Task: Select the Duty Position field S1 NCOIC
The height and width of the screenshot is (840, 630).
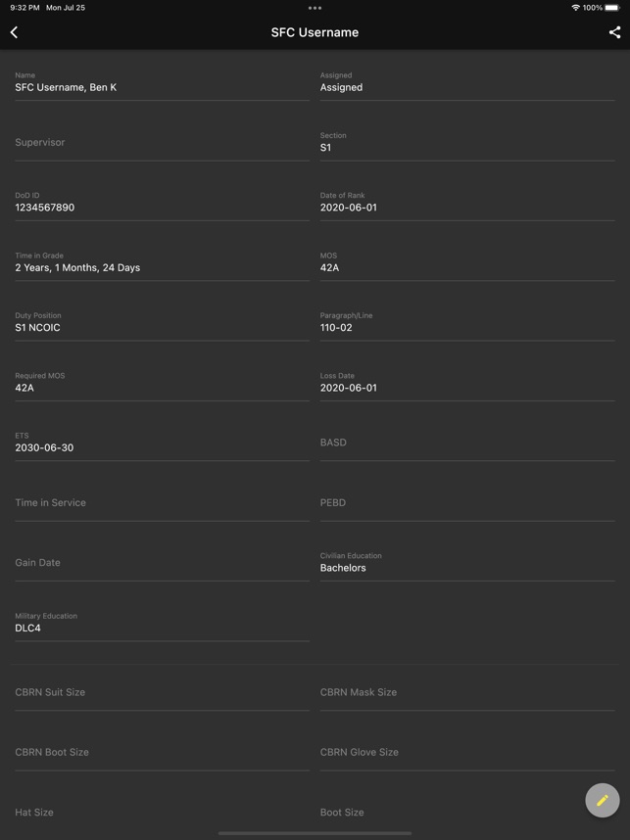Action: point(162,325)
